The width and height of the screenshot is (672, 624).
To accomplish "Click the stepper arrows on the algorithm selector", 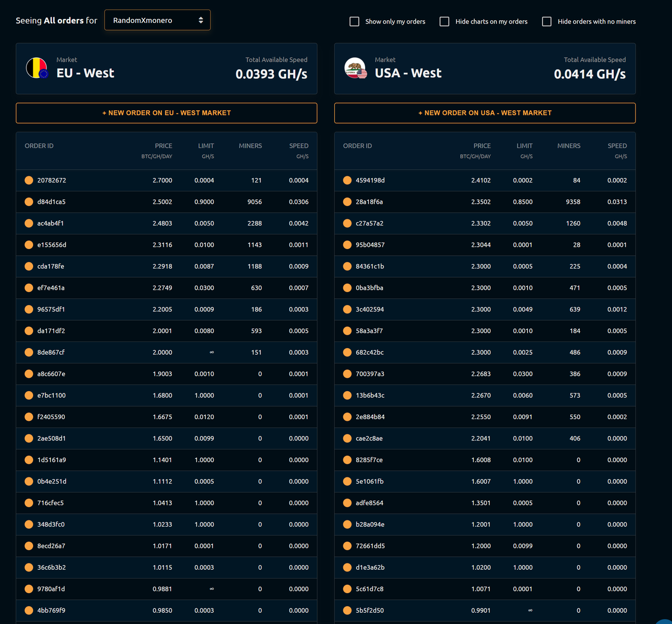I will coord(201,19).
